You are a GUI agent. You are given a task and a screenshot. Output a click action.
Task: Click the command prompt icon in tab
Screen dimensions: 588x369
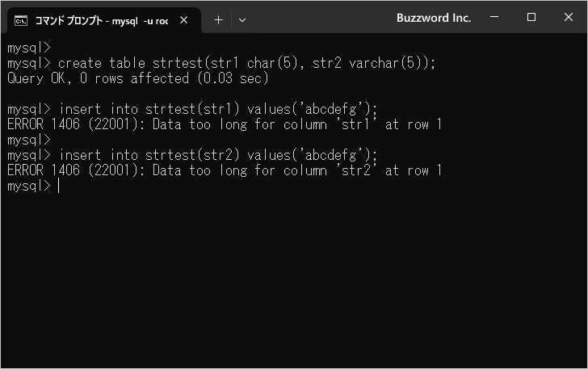pos(21,21)
